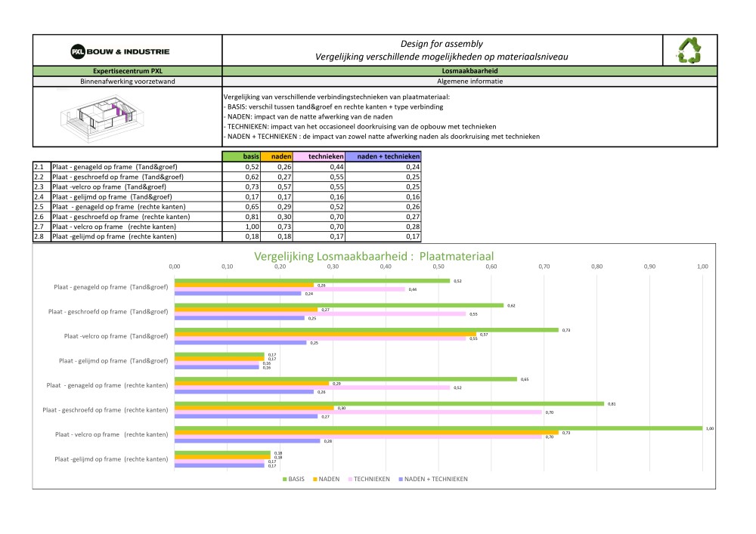This screenshot has width=756, height=534.
Task: Click the 'Expertisecentrum PXL' header cell
Action: click(127, 71)
